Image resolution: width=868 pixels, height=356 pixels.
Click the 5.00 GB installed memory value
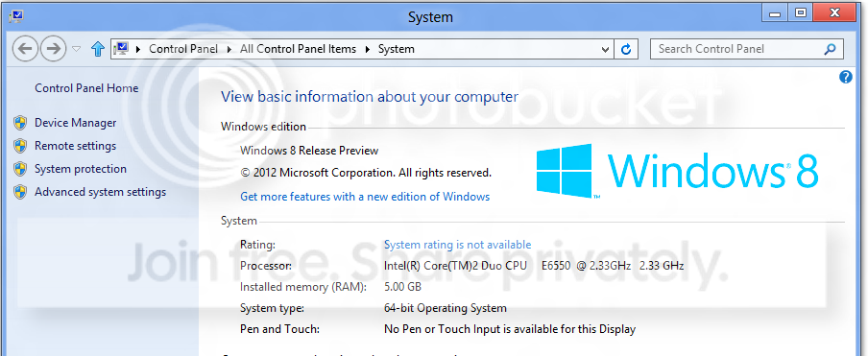(x=402, y=288)
